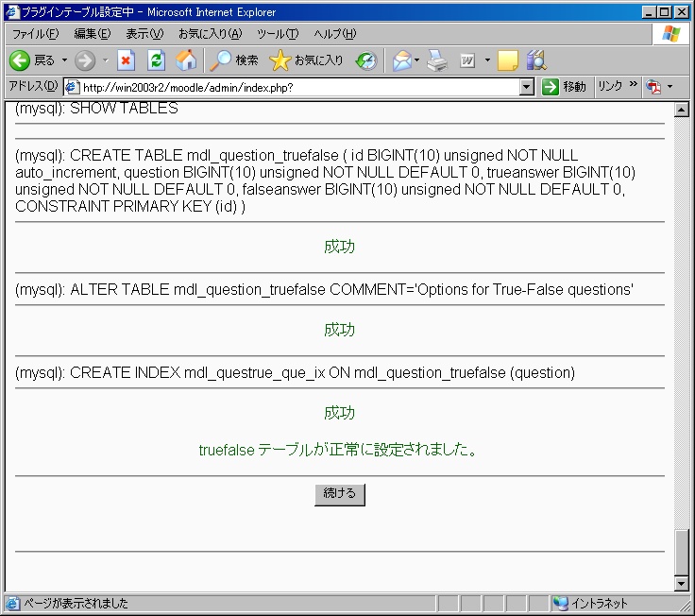This screenshot has width=695, height=616.
Task: Open the 編集(E) menu
Action: (93, 34)
